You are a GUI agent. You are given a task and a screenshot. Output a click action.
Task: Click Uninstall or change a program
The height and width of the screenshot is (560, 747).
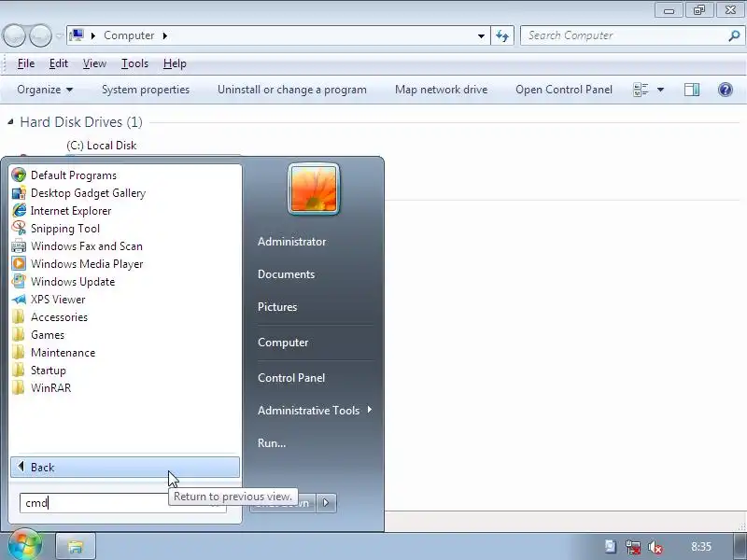[292, 90]
